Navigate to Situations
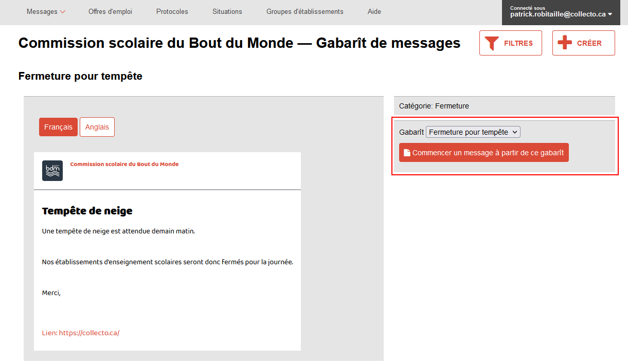This screenshot has height=364, width=628. point(227,12)
